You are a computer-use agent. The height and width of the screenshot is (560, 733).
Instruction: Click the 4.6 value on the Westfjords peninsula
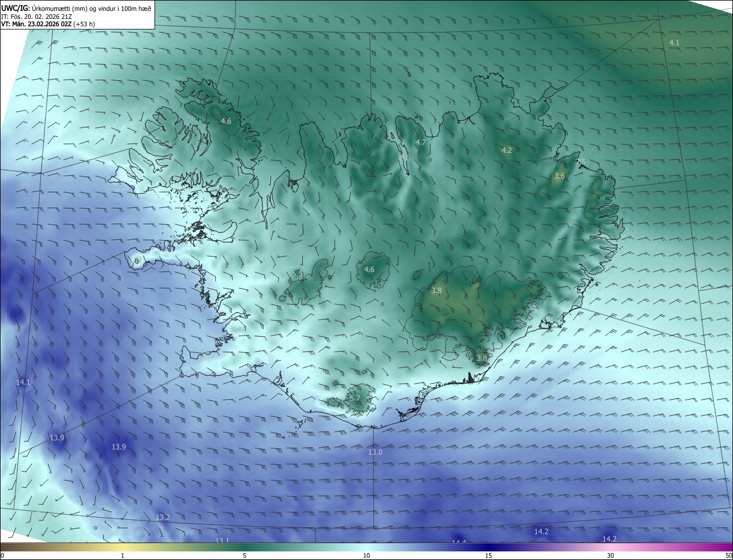[x=226, y=121]
